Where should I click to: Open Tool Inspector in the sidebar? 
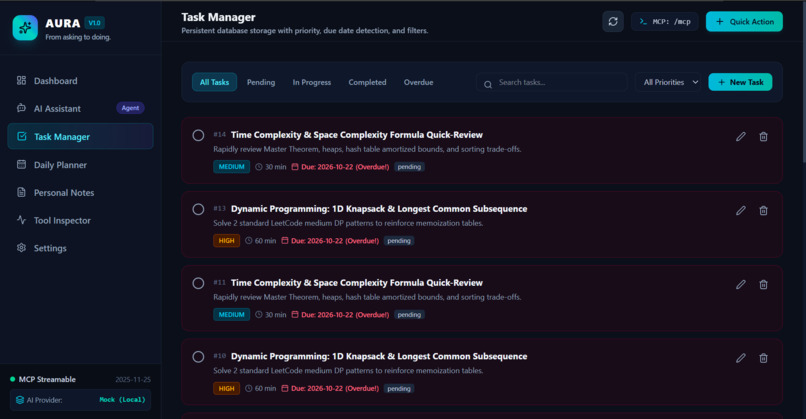(x=80, y=220)
